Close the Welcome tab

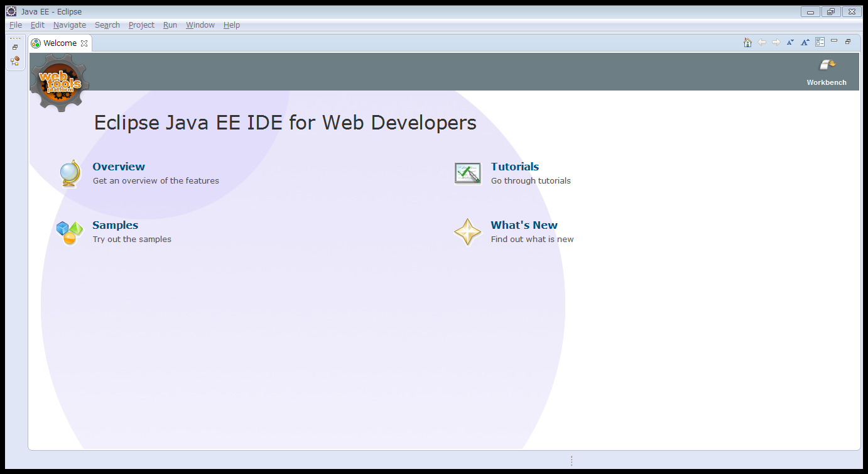click(84, 43)
